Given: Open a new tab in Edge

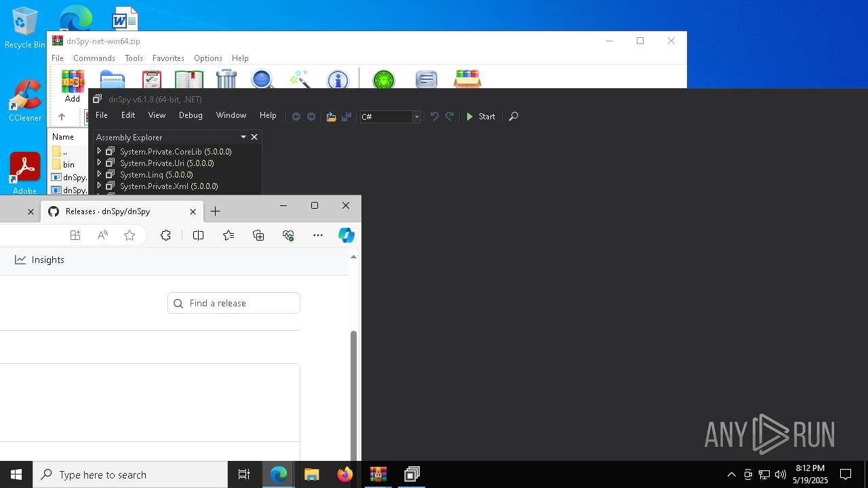Looking at the screenshot, I should pos(215,211).
